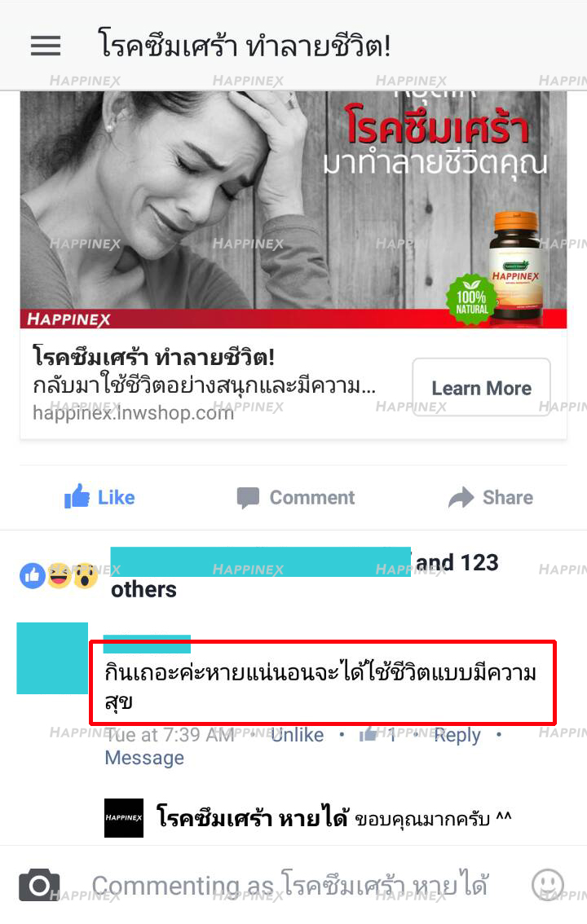Open the 'and 123 others' reactions list
Screen dimensions: 587x924
(x=305, y=576)
